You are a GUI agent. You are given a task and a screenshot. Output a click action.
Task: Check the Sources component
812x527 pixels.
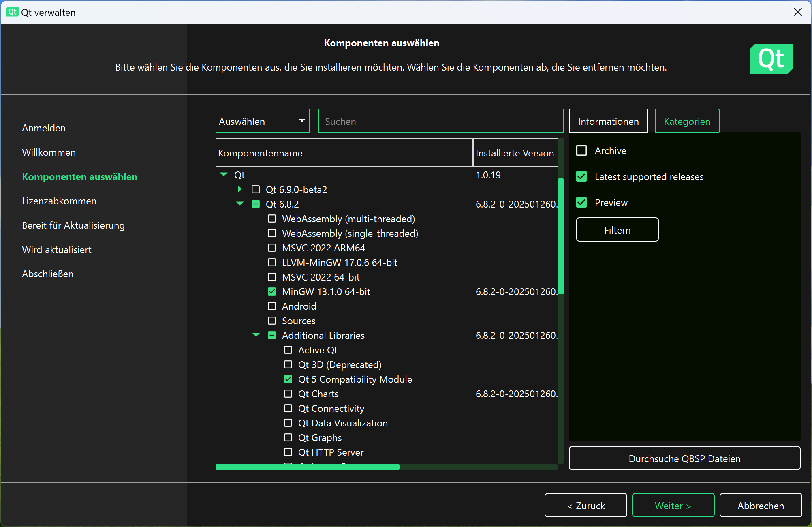272,321
